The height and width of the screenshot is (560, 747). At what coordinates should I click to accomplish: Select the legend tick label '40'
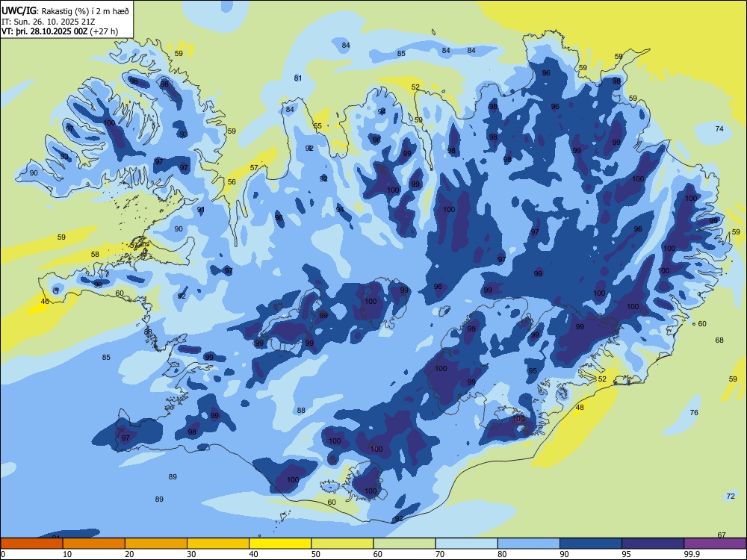253,554
